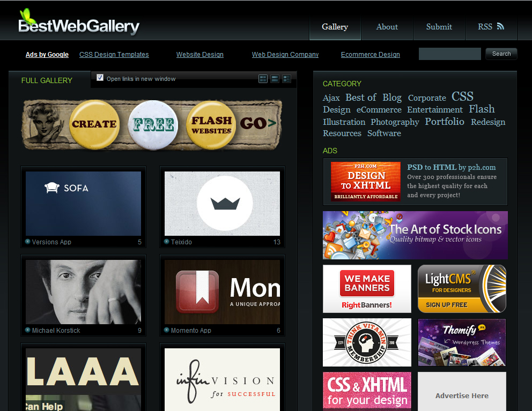Click the BestWebGallery logo
The image size is (532, 411).
coord(79,23)
